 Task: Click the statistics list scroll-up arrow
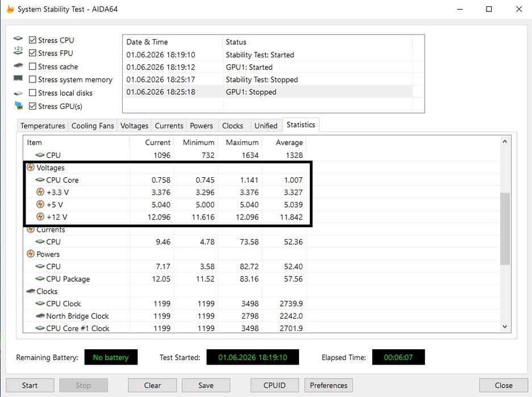[505, 141]
